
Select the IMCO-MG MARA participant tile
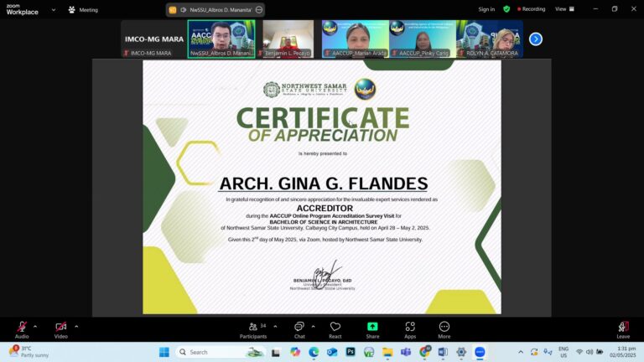[154, 39]
